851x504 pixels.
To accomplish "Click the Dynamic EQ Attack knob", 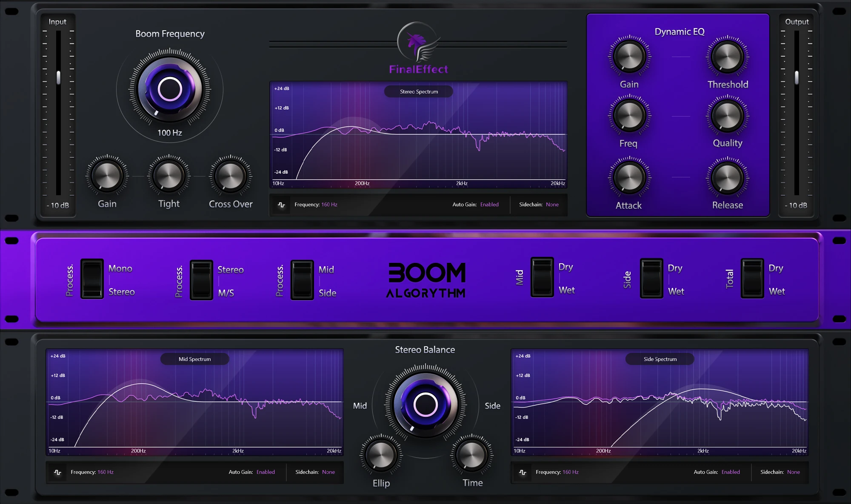I will (x=629, y=177).
